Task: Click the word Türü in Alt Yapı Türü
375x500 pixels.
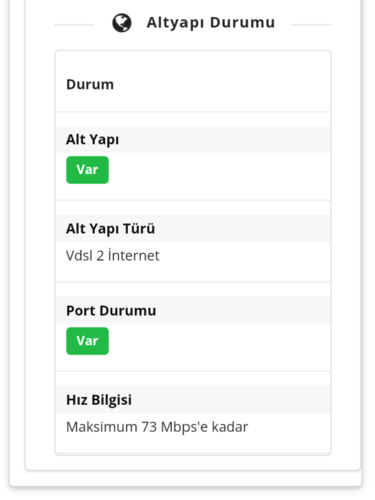Action: pos(139,229)
